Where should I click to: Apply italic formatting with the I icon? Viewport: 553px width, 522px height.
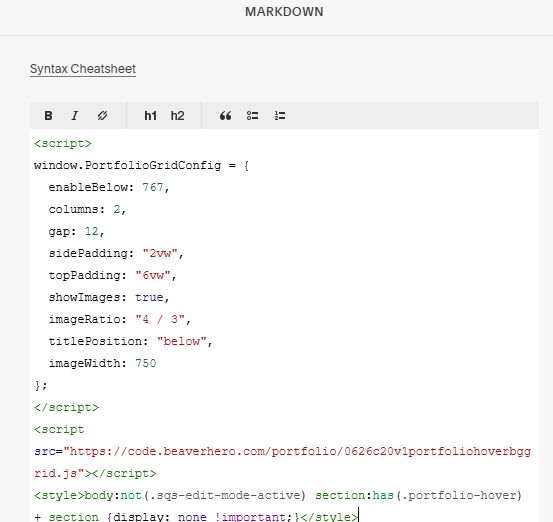[x=75, y=116]
